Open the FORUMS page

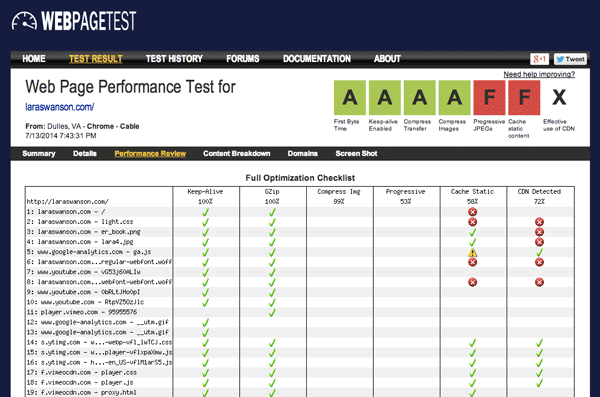tap(243, 59)
